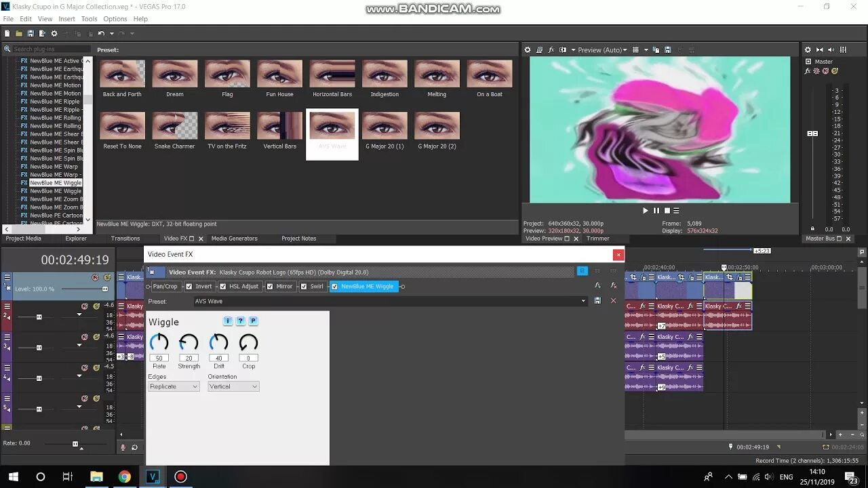
Task: Click Video Output FX icon in preview toolbar
Action: coord(551,49)
